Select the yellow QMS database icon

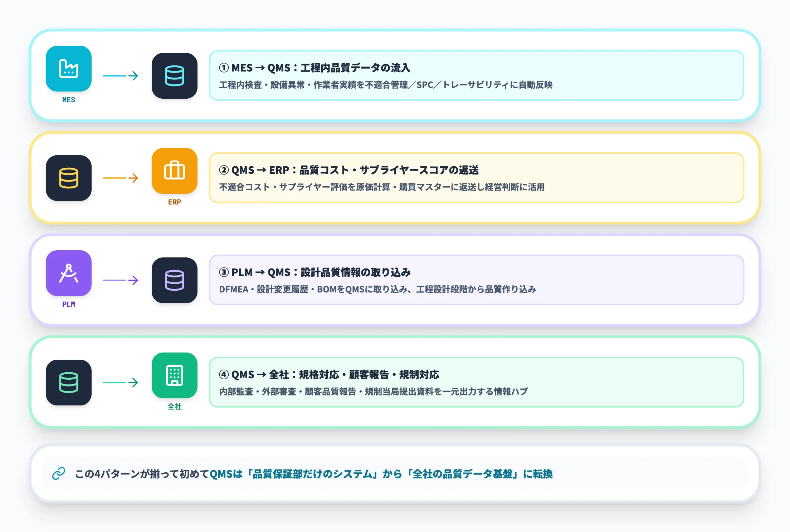tap(69, 178)
